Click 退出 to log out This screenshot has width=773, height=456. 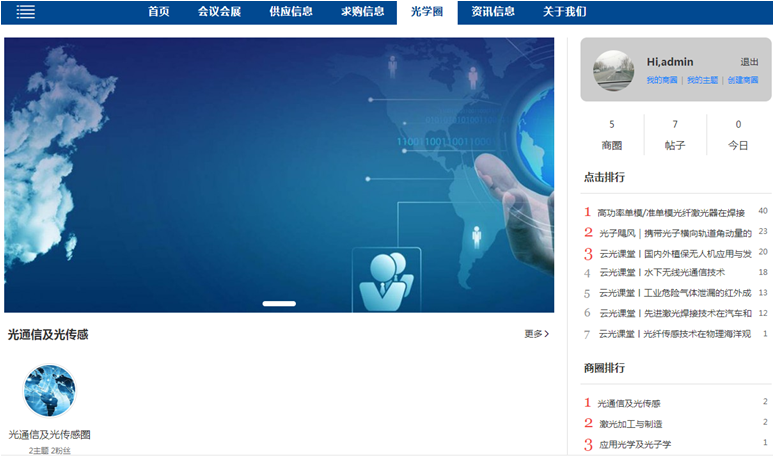click(749, 62)
